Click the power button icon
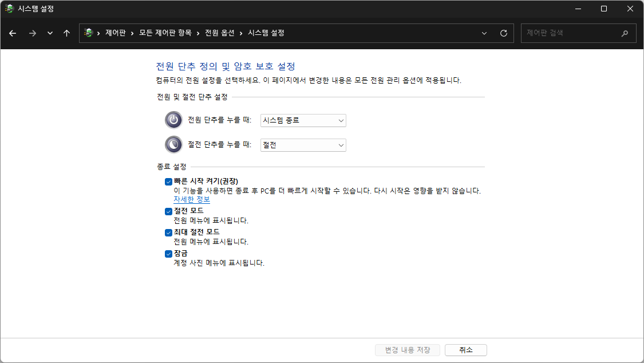Image resolution: width=644 pixels, height=363 pixels. click(x=173, y=120)
